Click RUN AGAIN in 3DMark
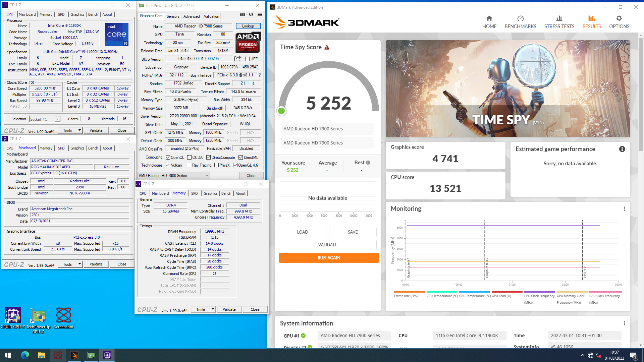644x362 pixels. click(329, 258)
